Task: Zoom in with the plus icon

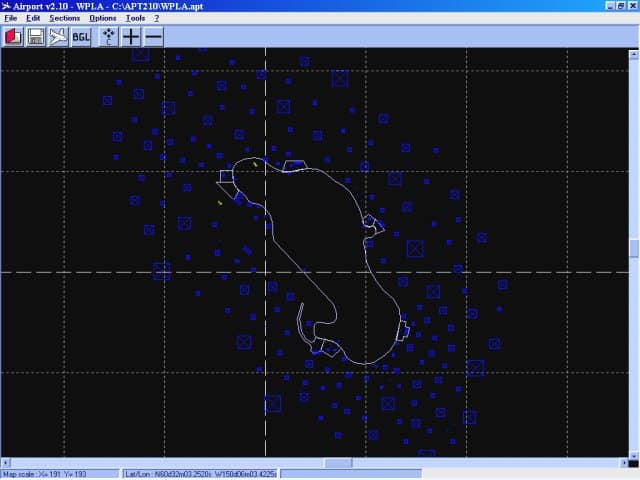Action: [x=131, y=37]
